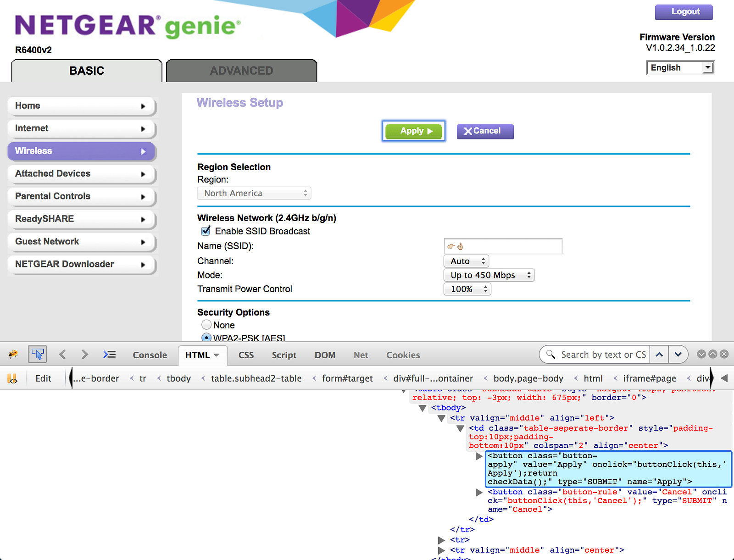
Task: Collapse tr valign middle align left node
Action: [x=441, y=418]
